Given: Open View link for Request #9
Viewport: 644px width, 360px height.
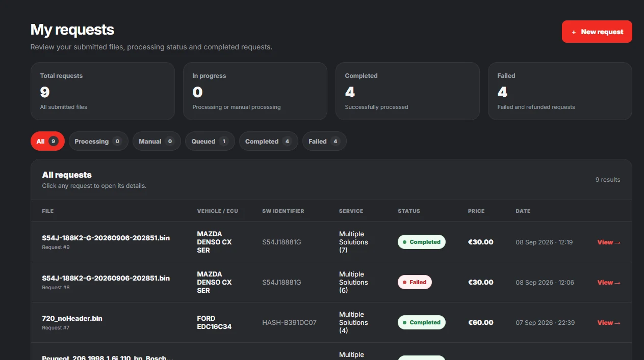Looking at the screenshot, I should [609, 242].
